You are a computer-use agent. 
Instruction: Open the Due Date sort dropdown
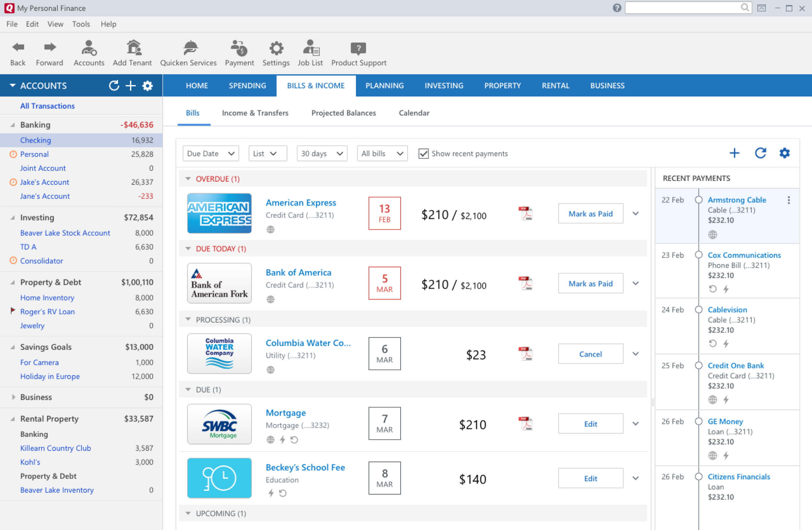tap(210, 153)
